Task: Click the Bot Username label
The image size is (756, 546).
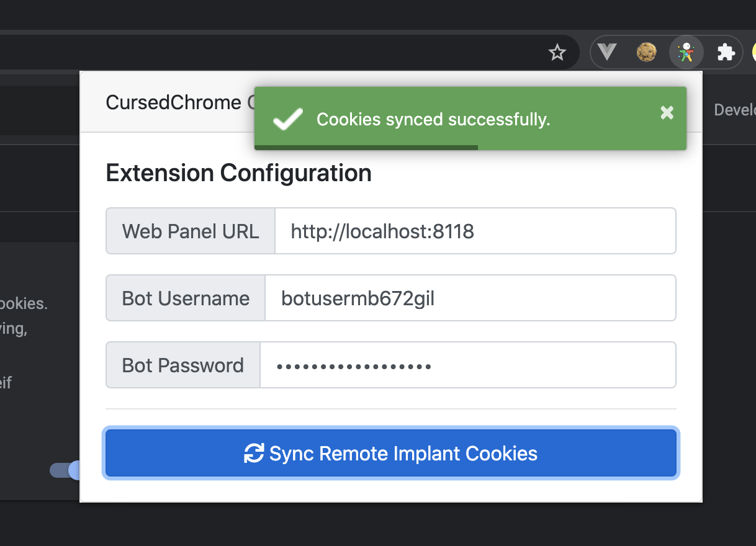Action: (186, 298)
